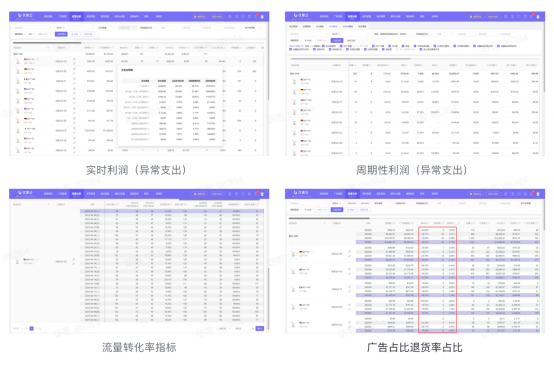Image resolution: width=554 pixels, height=367 pixels.
Task: Open the wide multi-select dropdown in the 周期性利润 filter bar
Action: point(391,34)
